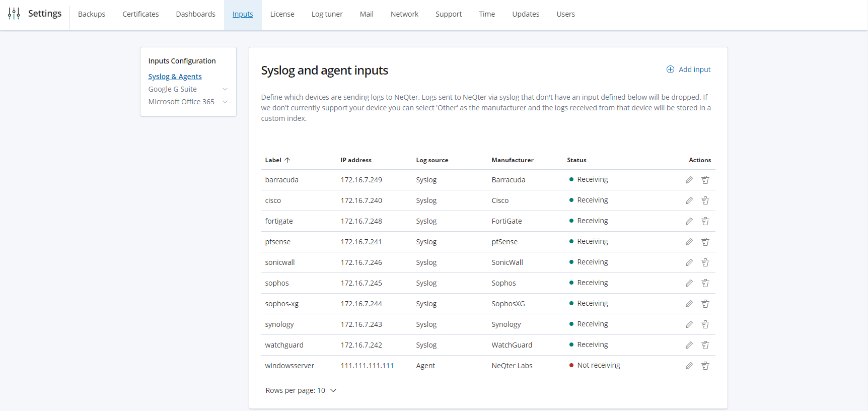The height and width of the screenshot is (411, 868).
Task: Click IP address 172.16.7.243
Action: 361,324
